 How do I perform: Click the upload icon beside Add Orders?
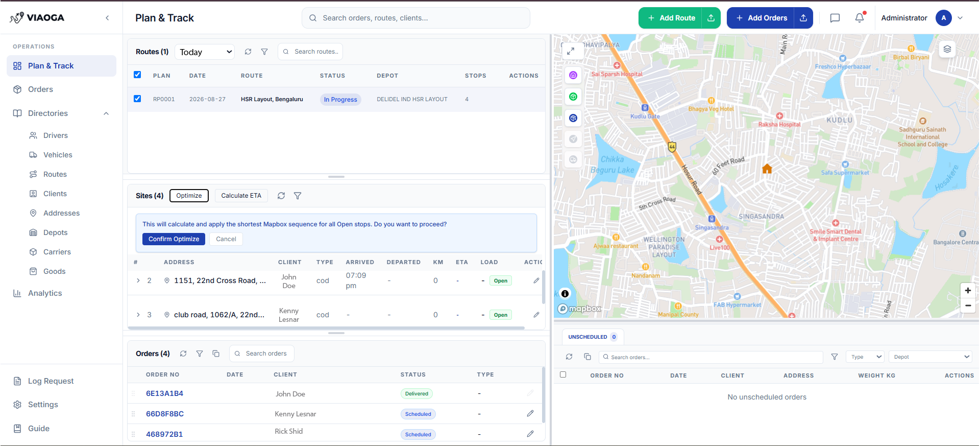click(x=803, y=18)
